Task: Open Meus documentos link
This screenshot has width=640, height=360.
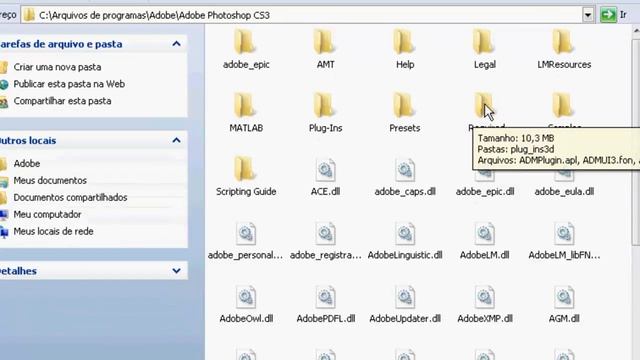Action: (50, 180)
